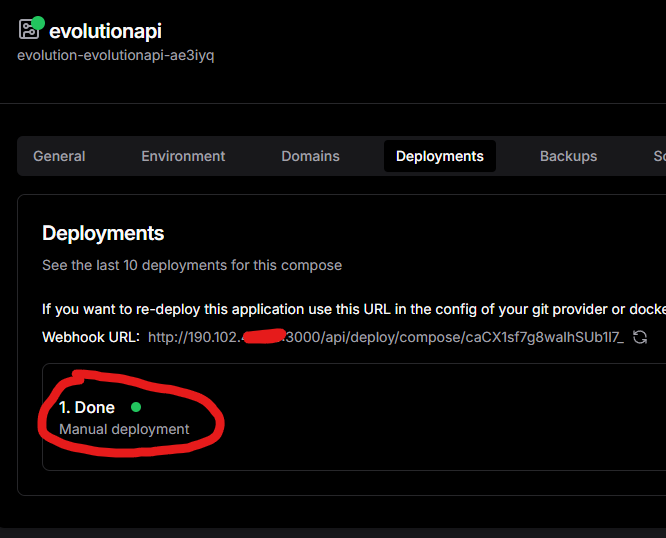Image resolution: width=666 pixels, height=538 pixels.
Task: Click the webhook URL address text
Action: tap(385, 338)
